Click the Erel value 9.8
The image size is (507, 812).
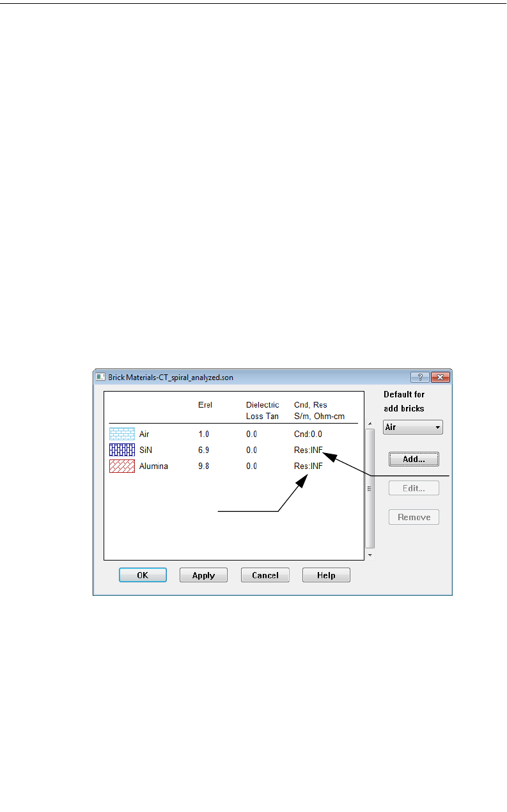[203, 466]
